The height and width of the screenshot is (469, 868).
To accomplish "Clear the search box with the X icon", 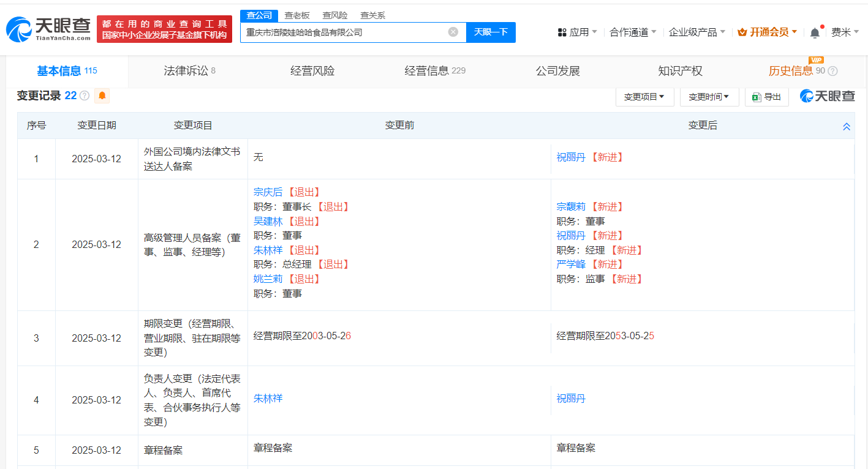I will click(x=453, y=32).
